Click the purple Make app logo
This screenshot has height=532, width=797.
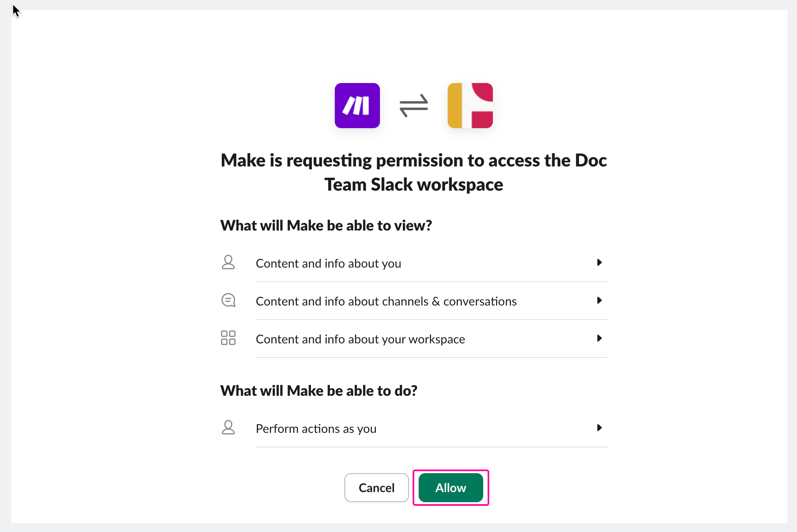pos(357,106)
